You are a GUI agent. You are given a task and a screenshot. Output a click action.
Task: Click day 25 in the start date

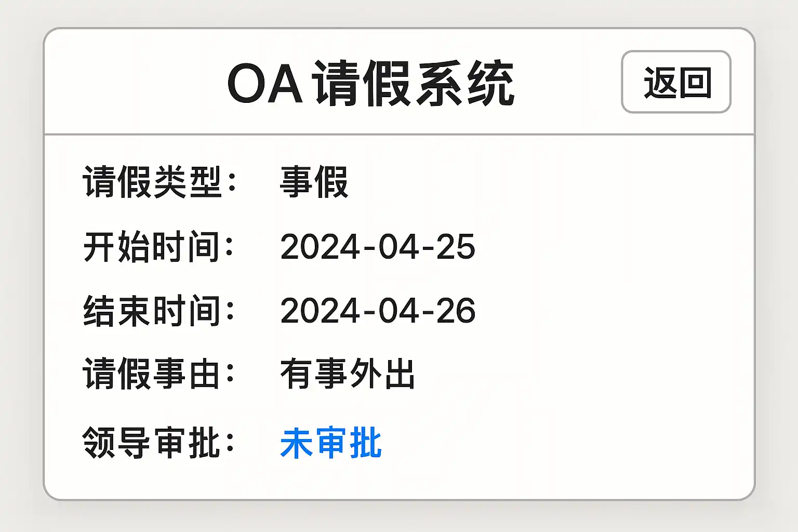point(456,247)
